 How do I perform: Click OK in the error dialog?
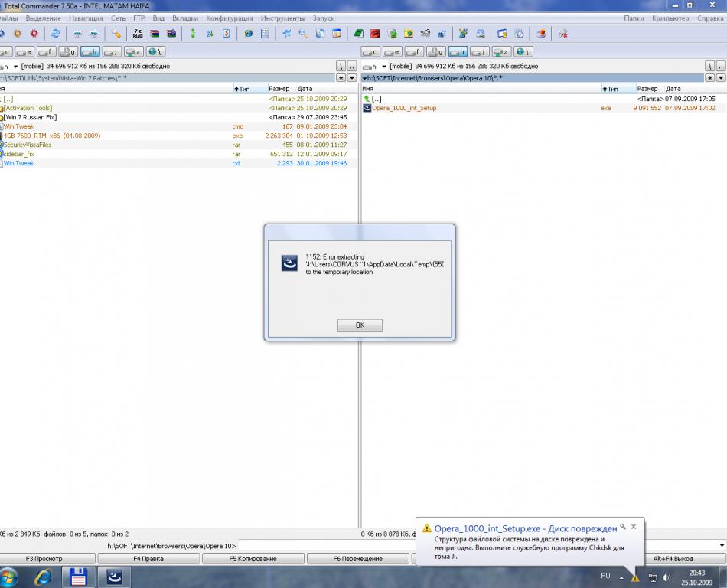click(x=360, y=325)
